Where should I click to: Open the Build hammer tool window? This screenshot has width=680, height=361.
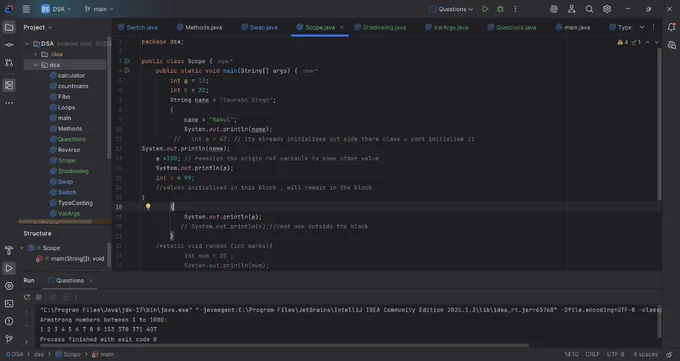coord(9,250)
